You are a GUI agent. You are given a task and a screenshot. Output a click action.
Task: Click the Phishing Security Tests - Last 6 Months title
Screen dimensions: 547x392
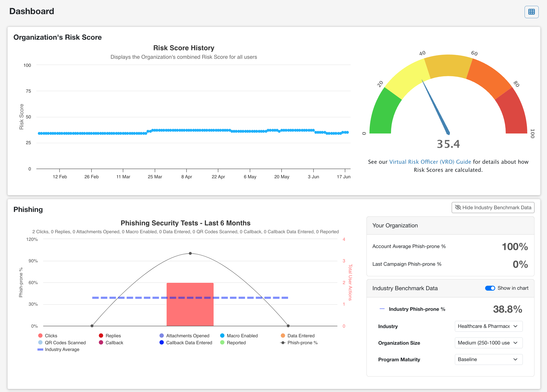[185, 223]
